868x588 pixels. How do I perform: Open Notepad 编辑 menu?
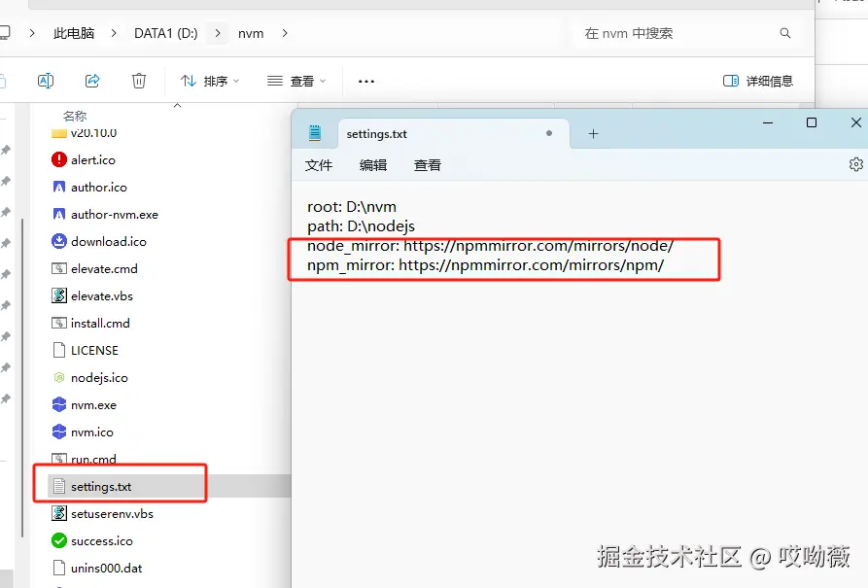click(x=373, y=165)
